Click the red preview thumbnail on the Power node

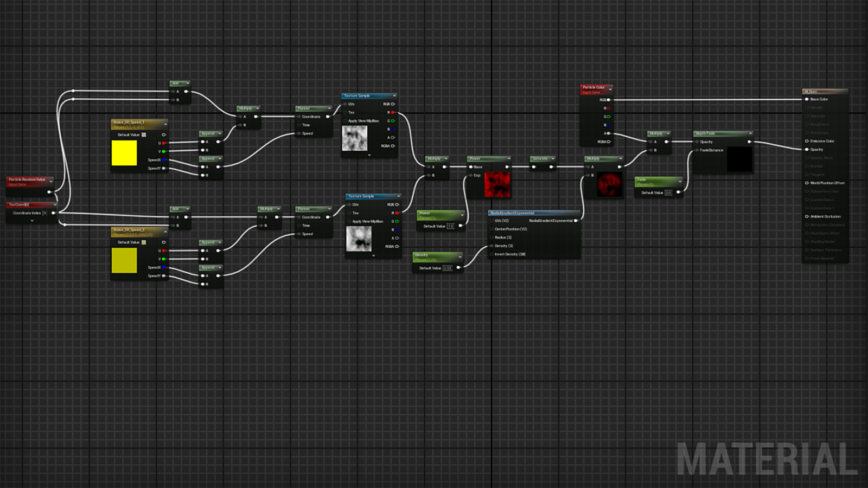point(497,184)
